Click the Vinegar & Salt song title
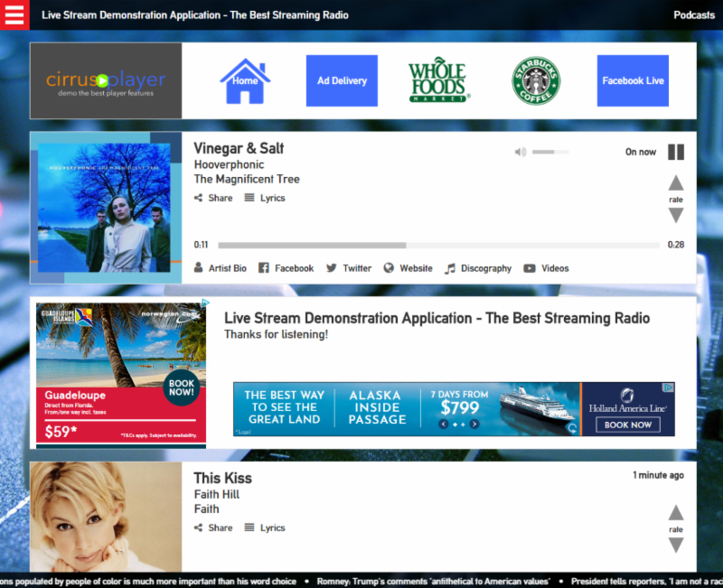 [x=239, y=148]
